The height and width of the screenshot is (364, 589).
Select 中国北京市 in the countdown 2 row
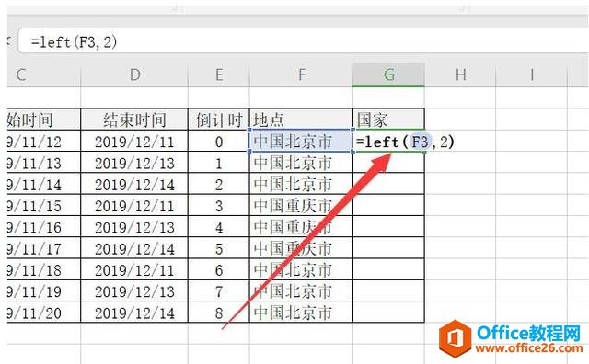pos(301,184)
